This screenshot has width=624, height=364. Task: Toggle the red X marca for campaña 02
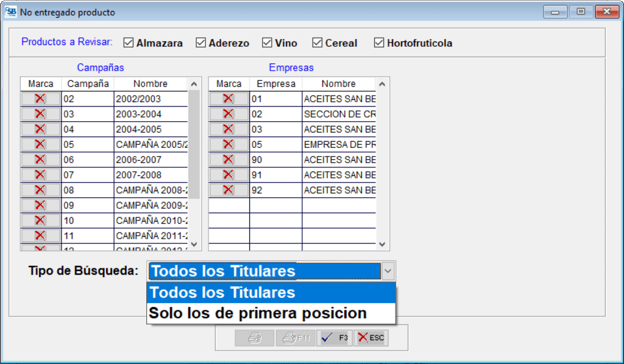click(x=40, y=98)
